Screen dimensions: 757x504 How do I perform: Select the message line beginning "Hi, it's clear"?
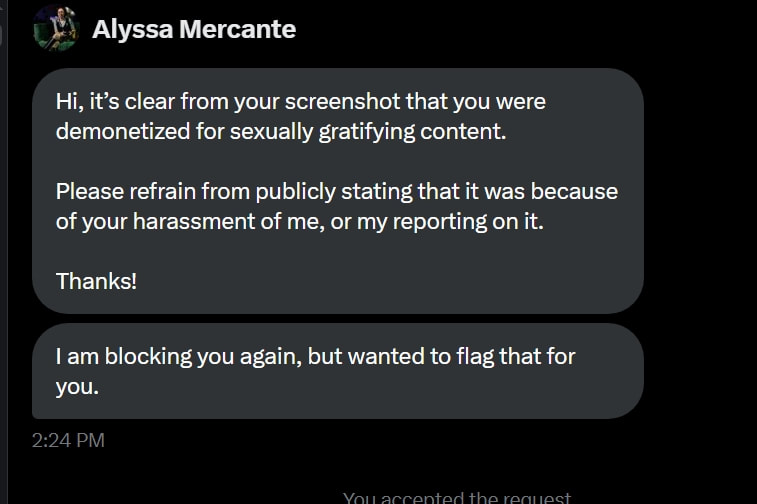(x=300, y=102)
